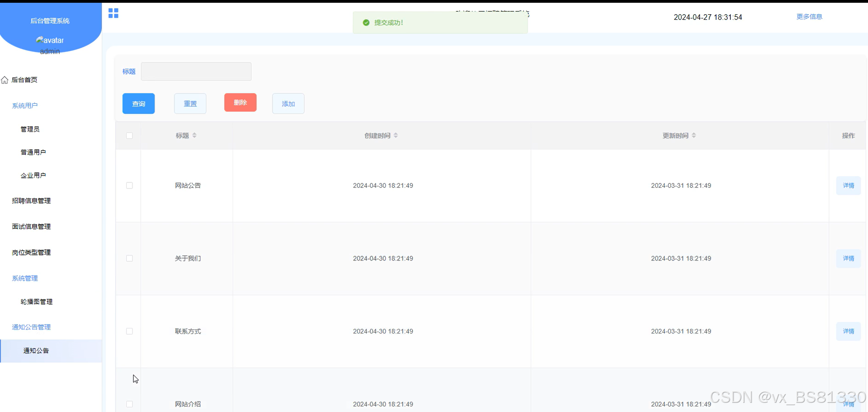The image size is (868, 412).
Task: Check the 关于我们 row checkbox
Action: 129,259
